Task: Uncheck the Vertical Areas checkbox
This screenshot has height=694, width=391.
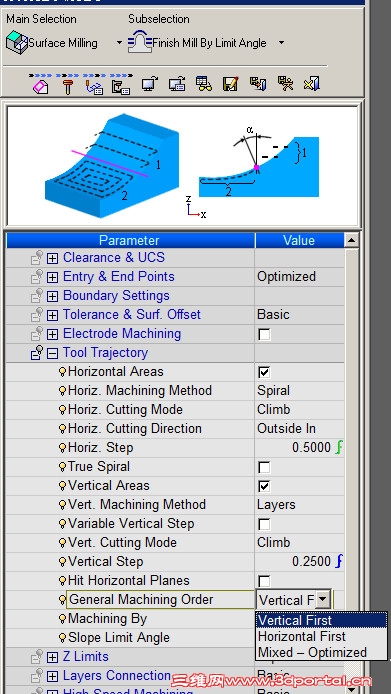Action: pos(264,486)
